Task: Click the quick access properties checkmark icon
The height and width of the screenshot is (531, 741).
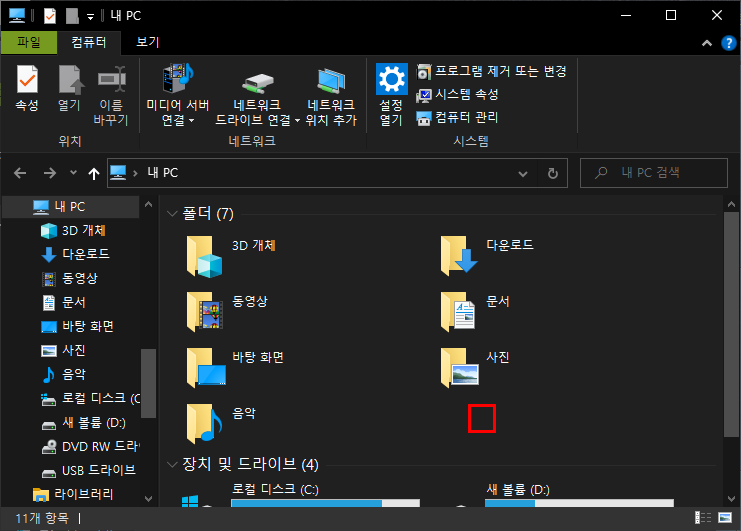Action: point(50,16)
